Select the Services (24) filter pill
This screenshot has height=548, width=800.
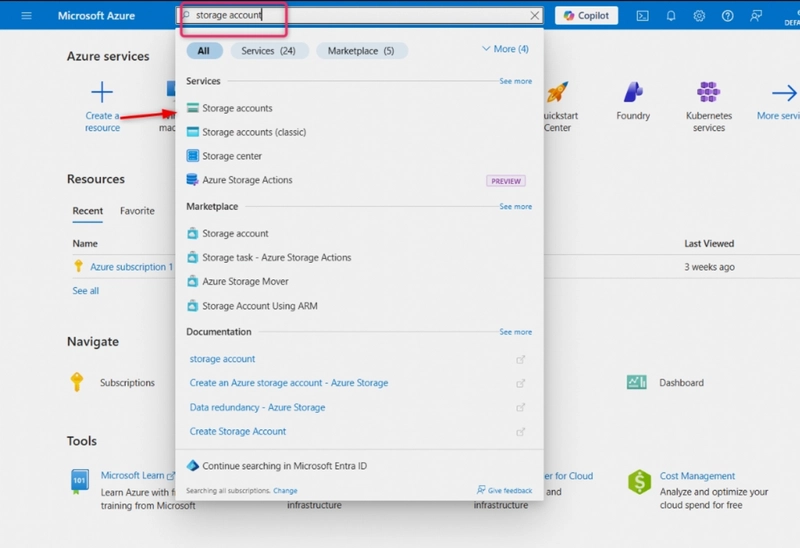point(268,51)
